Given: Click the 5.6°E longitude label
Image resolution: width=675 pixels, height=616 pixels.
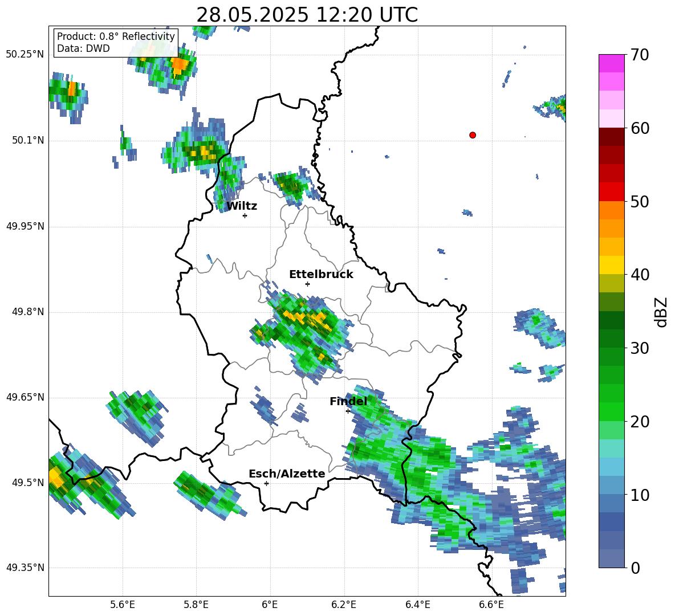Looking at the screenshot, I should (123, 605).
